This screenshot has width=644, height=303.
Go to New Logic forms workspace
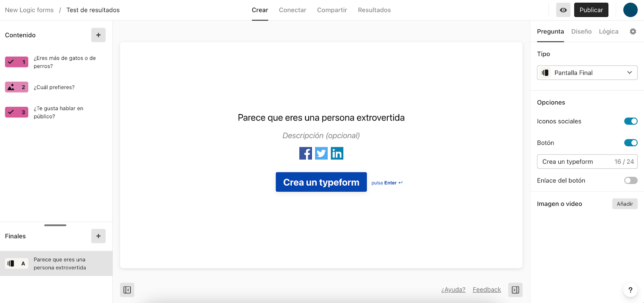(29, 10)
